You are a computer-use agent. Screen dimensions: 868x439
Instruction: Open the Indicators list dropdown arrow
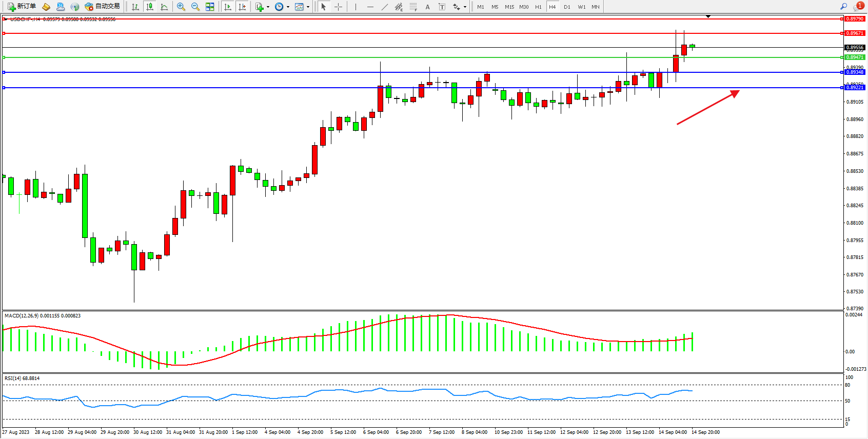click(268, 7)
